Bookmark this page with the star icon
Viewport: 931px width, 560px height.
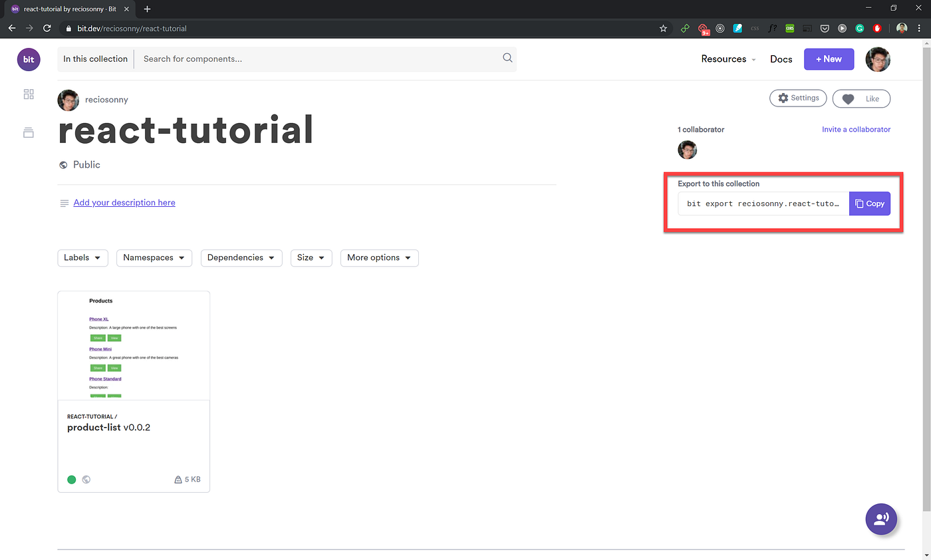point(663,29)
